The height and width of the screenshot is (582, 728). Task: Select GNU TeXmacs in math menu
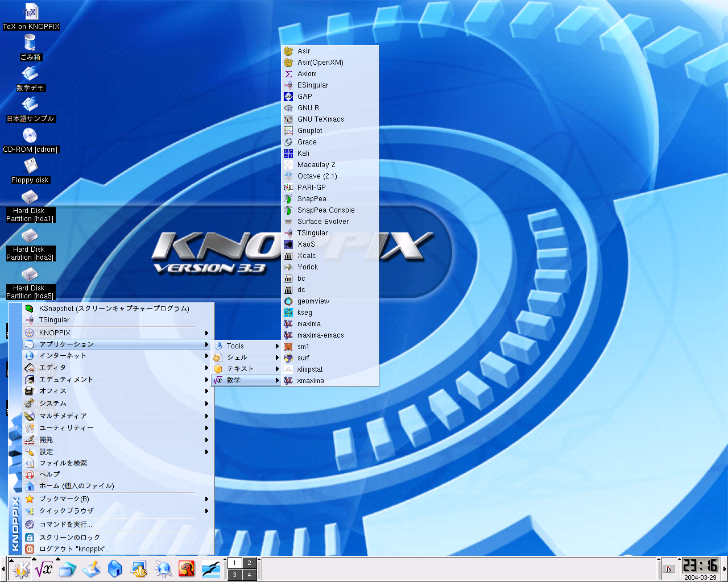click(x=330, y=119)
